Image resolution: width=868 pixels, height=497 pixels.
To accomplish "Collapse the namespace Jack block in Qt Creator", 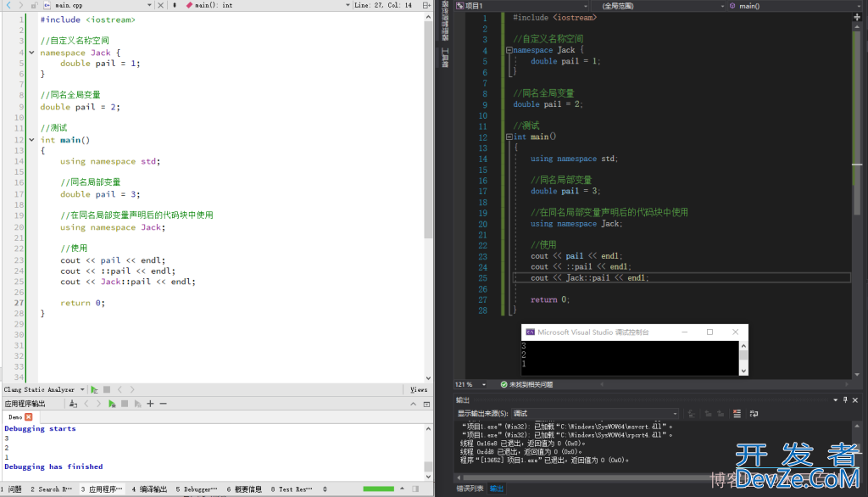I will (31, 53).
